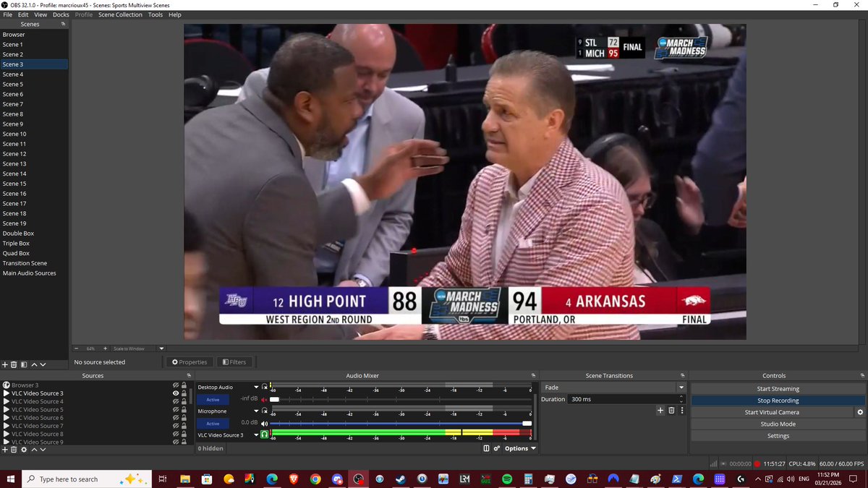Open the File menu

click(8, 14)
